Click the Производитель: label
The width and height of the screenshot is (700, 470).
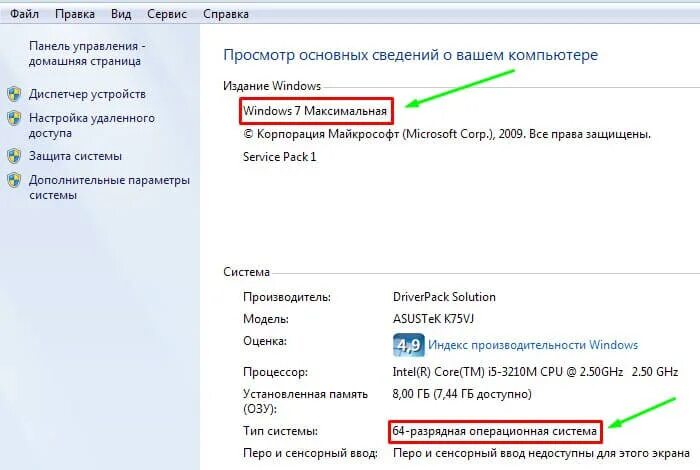[287, 297]
